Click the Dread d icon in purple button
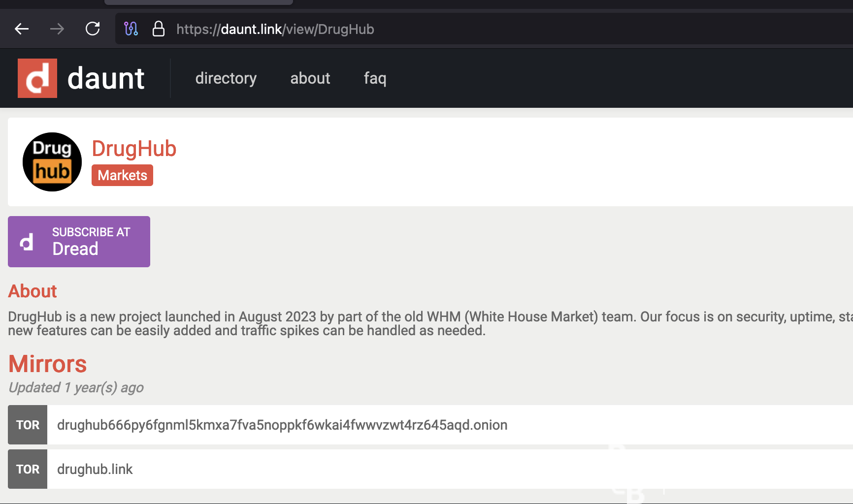This screenshot has width=853, height=504. click(x=27, y=242)
